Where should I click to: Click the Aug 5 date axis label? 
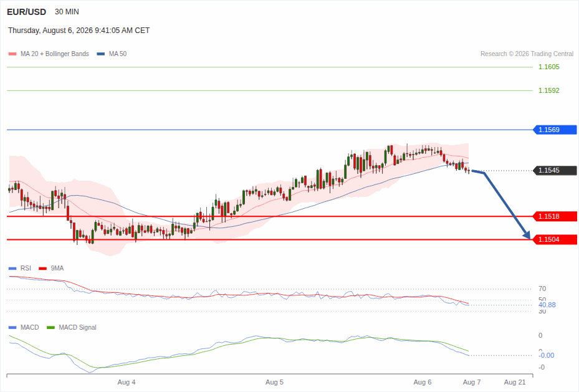tap(274, 383)
